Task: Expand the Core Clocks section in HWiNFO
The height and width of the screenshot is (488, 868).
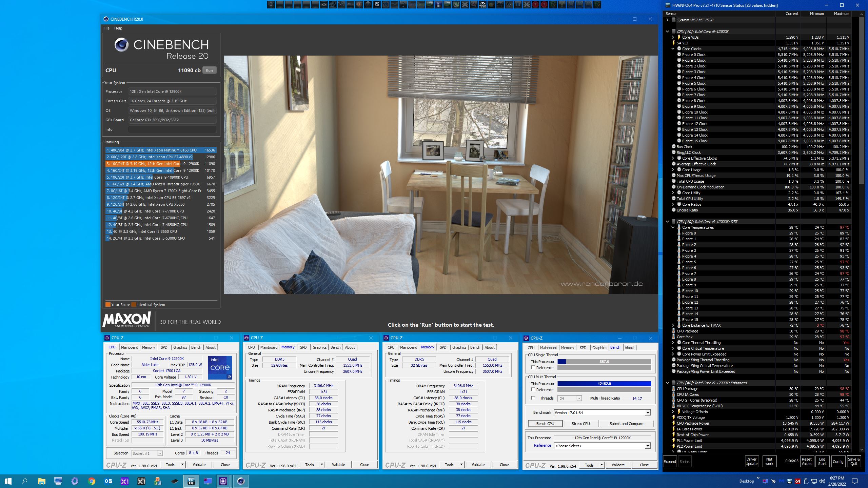Action: pyautogui.click(x=670, y=48)
